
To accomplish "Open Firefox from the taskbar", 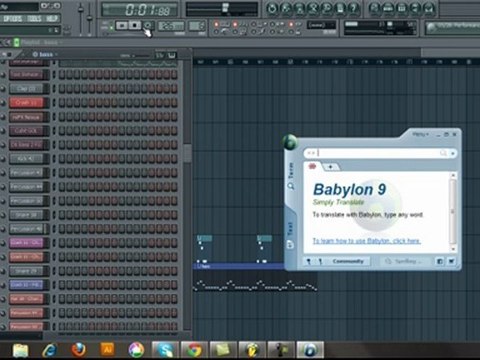I will point(79,350).
